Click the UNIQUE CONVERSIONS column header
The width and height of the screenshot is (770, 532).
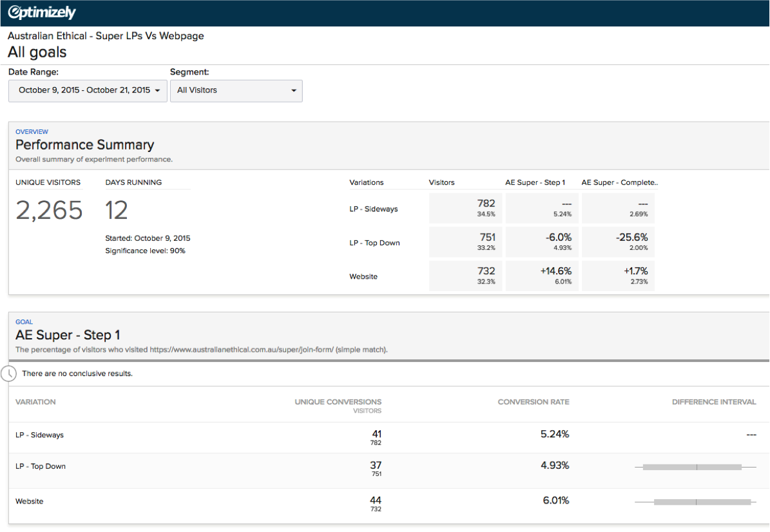pos(338,401)
